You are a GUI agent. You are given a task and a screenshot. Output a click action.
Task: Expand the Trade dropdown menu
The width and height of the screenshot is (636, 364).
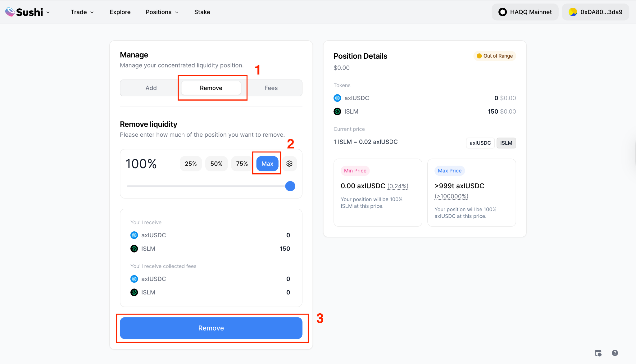[82, 12]
